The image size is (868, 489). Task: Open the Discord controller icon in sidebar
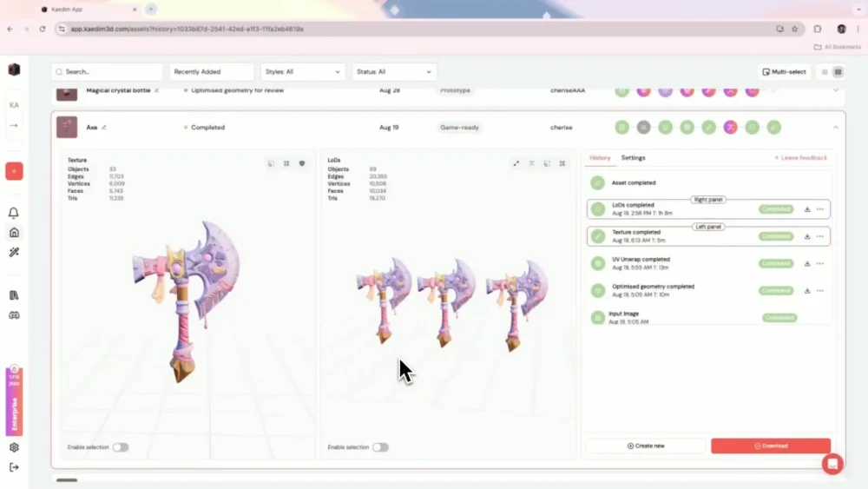pyautogui.click(x=14, y=315)
